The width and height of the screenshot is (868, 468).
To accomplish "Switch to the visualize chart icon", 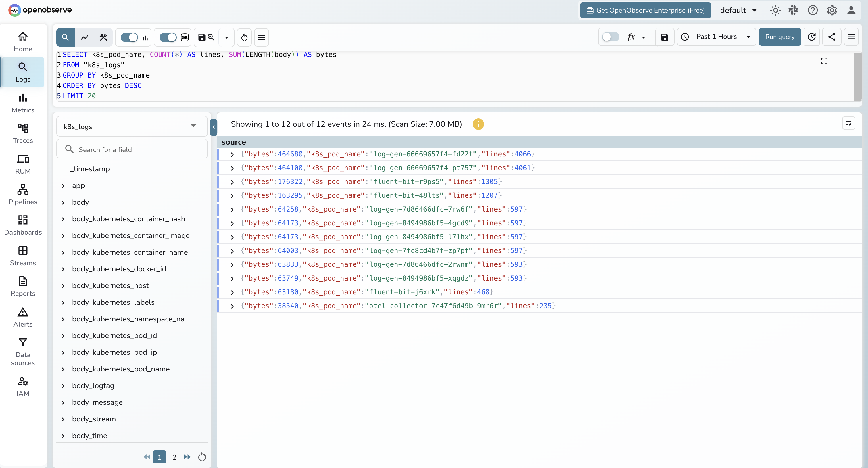I will [85, 37].
